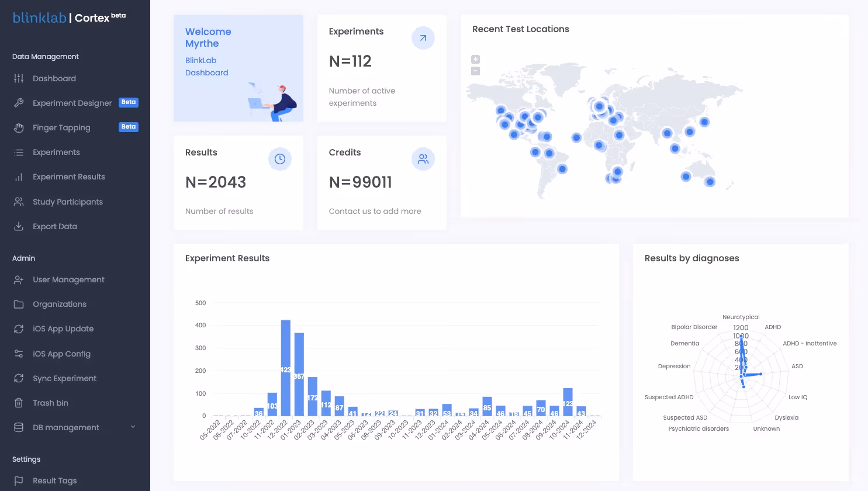Open Experiment Results page
This screenshot has width=868, height=491.
click(69, 177)
